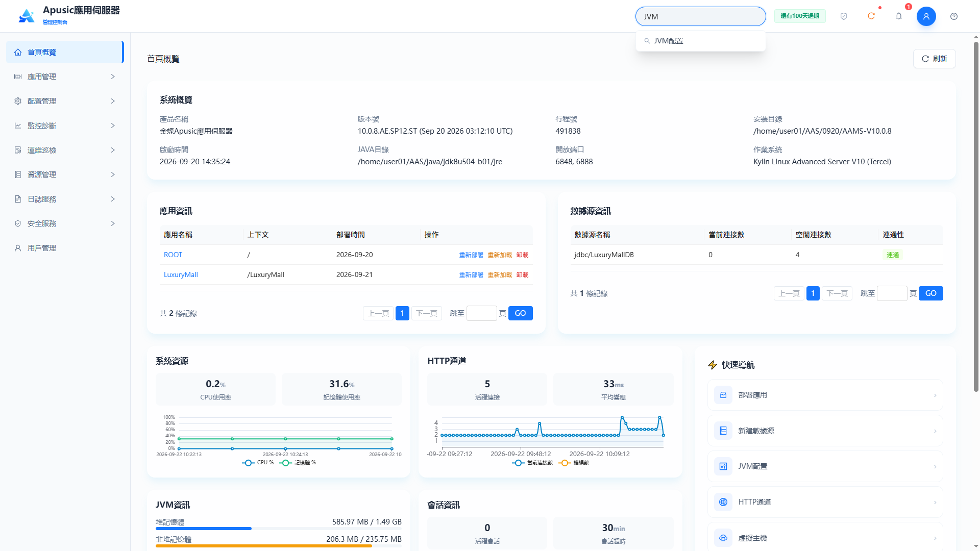Viewport: 980px width, 551px height.
Task: Select 首頁概覽 in the sidebar
Action: click(65, 52)
